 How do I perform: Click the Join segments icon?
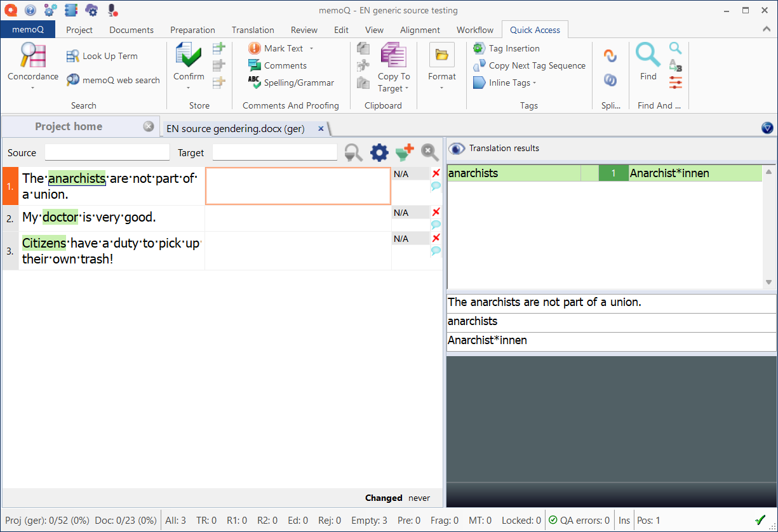point(610,80)
